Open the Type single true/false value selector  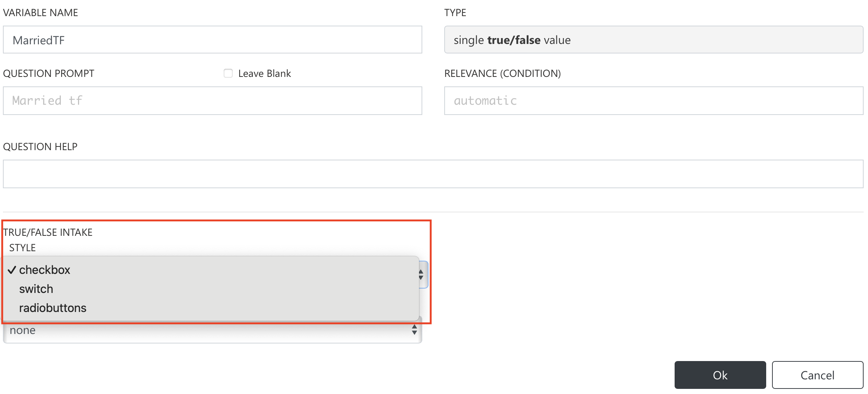pos(653,40)
